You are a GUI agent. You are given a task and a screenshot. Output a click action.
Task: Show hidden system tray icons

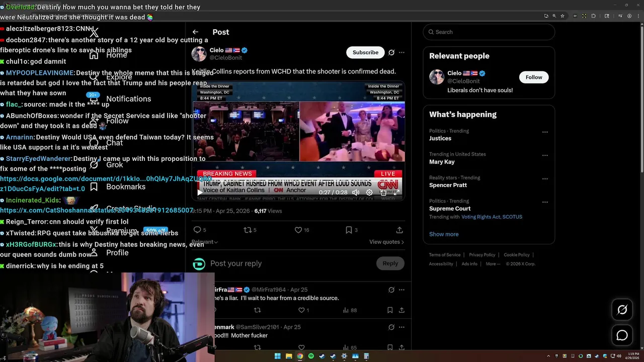pyautogui.click(x=548, y=356)
